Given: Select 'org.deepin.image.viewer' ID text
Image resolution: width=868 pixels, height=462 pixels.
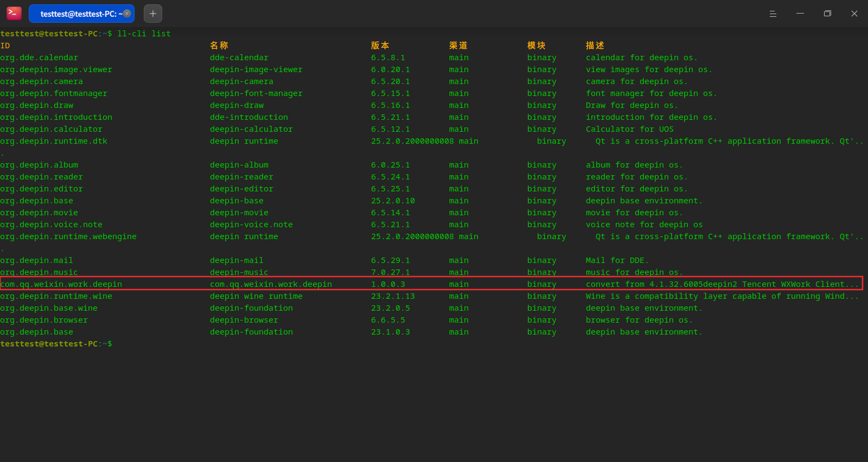Looking at the screenshot, I should click(56, 69).
